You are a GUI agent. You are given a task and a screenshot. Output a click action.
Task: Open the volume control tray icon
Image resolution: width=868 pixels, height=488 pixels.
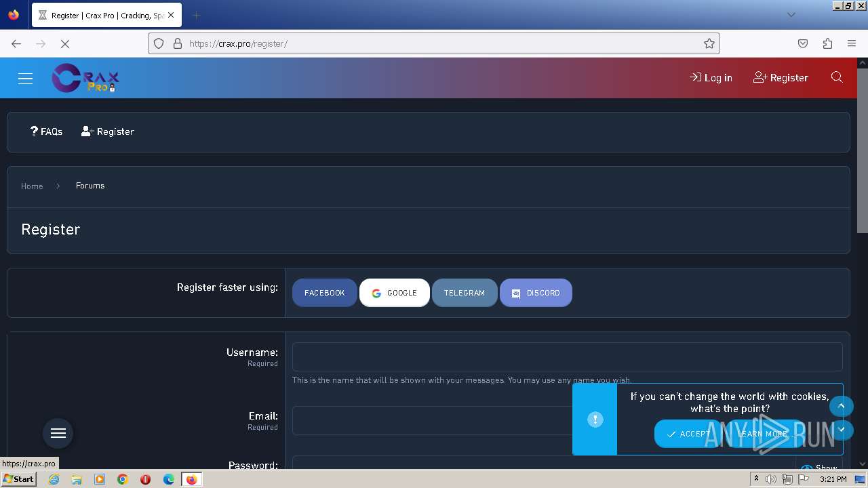[771, 479]
